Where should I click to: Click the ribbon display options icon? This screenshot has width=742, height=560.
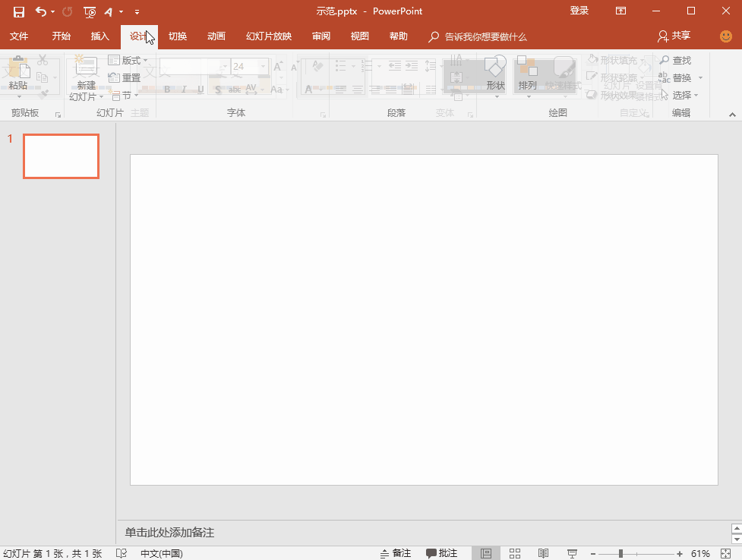coord(621,11)
